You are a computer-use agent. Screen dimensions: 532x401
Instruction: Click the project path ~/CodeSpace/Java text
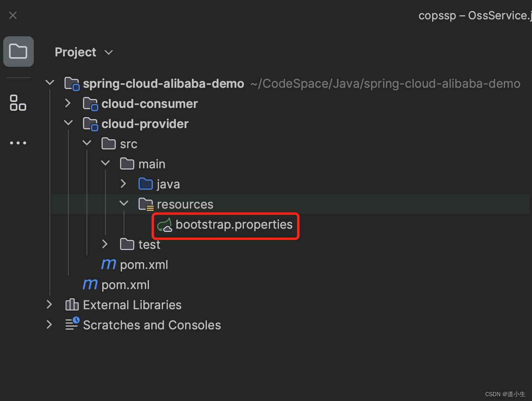tap(386, 84)
